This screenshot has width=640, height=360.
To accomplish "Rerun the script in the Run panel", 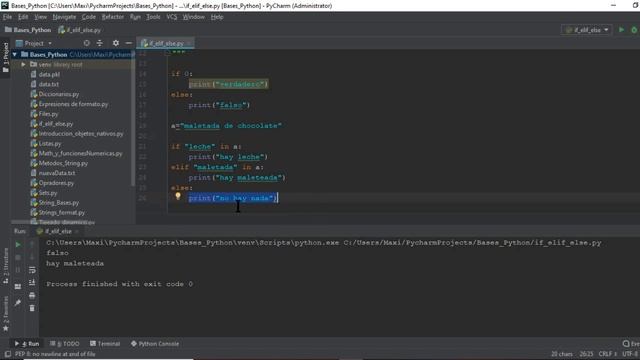I will point(18,244).
